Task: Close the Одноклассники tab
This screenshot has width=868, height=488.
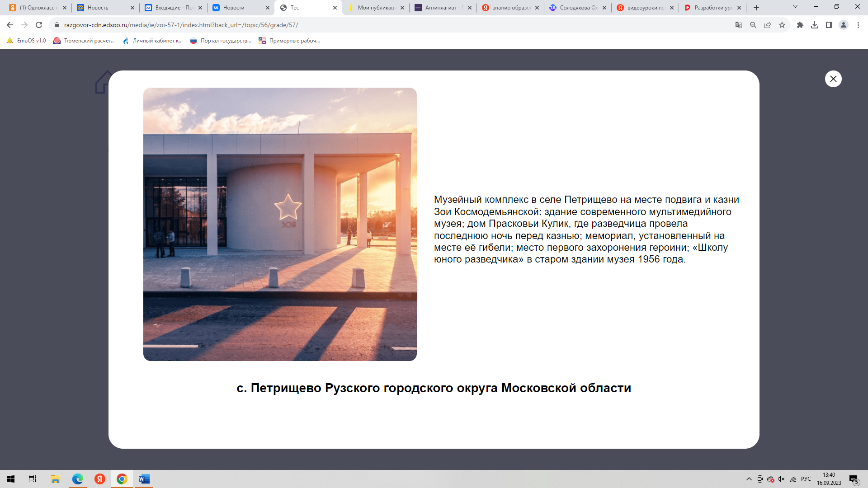Action: click(65, 8)
